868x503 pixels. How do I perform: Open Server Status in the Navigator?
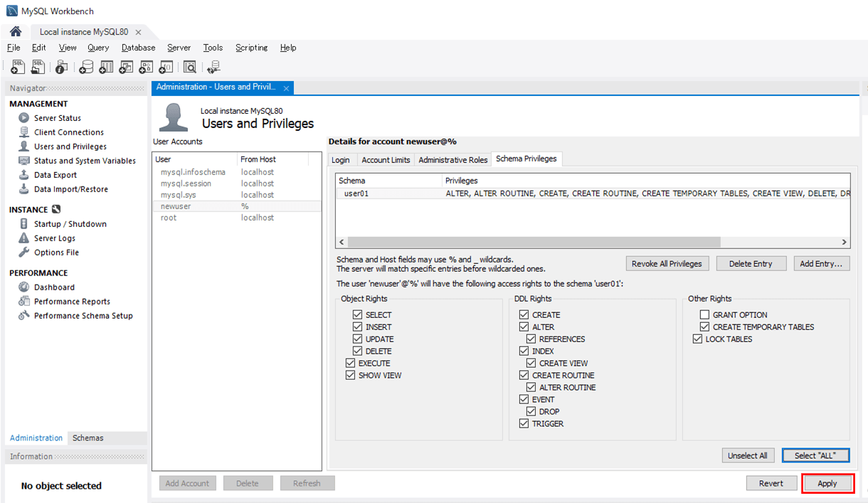pyautogui.click(x=57, y=118)
